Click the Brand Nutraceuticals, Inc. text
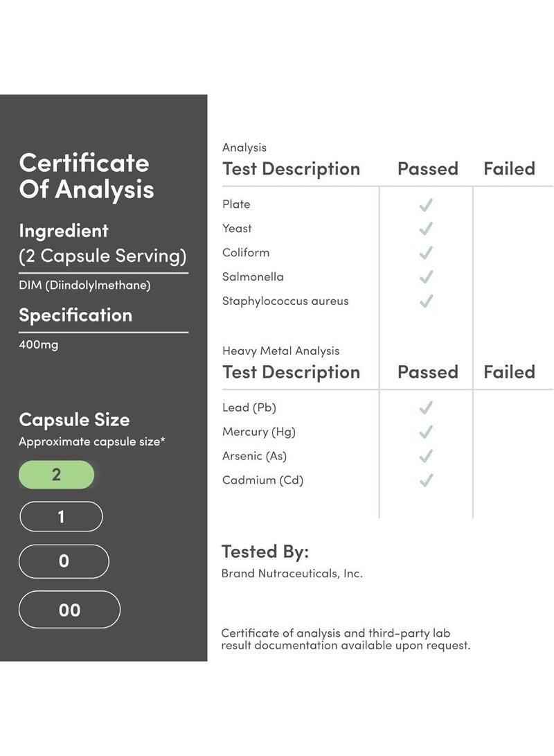 [x=292, y=573]
